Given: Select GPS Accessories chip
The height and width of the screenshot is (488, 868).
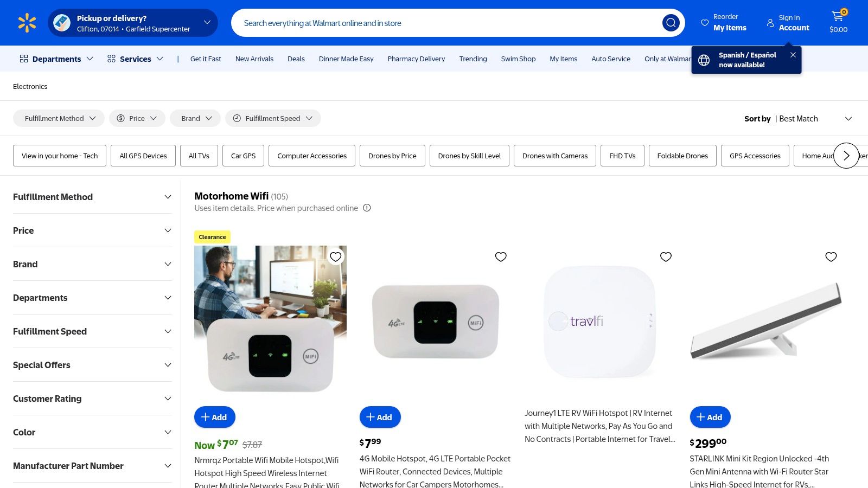Looking at the screenshot, I should [755, 156].
